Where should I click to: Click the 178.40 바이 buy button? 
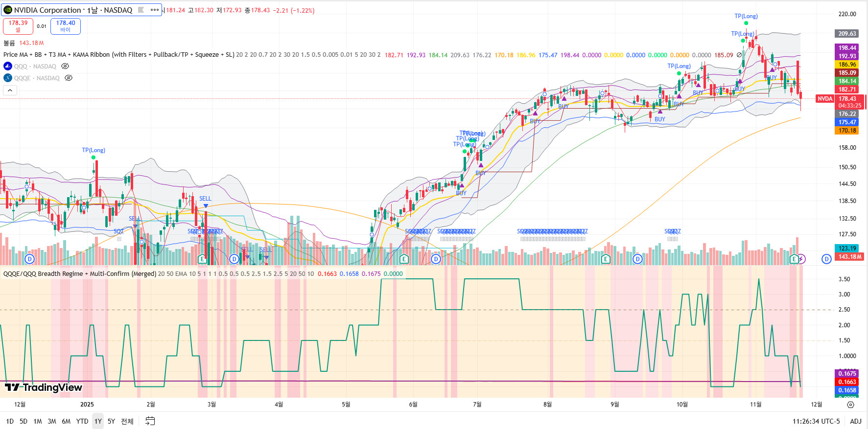(66, 26)
